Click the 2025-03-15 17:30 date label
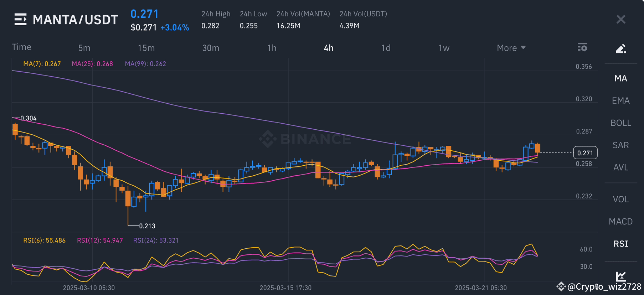 coord(285,288)
